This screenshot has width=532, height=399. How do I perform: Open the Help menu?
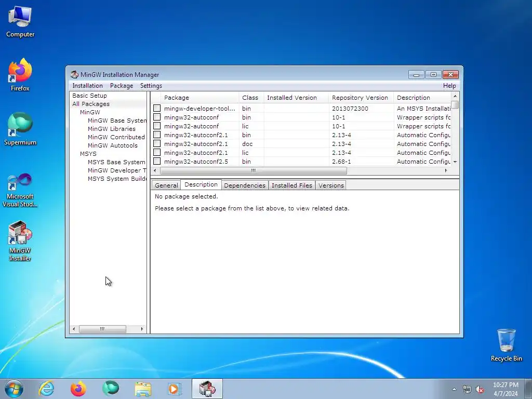point(449,86)
